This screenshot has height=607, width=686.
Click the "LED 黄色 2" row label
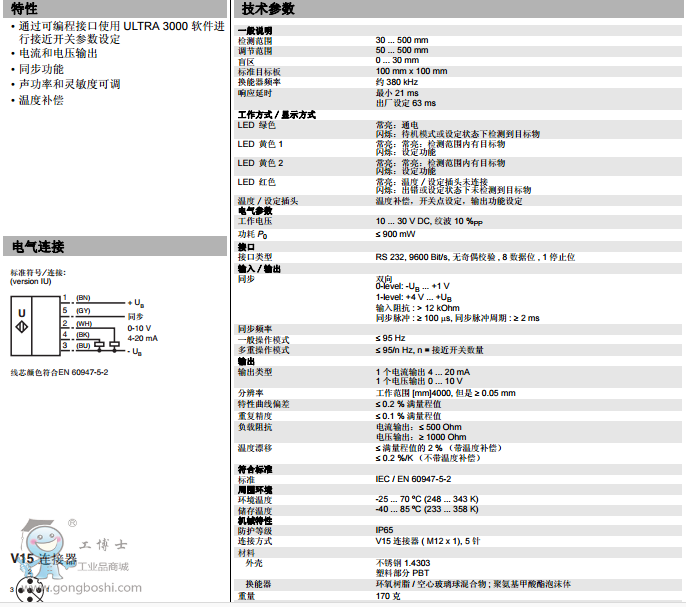pyautogui.click(x=260, y=163)
